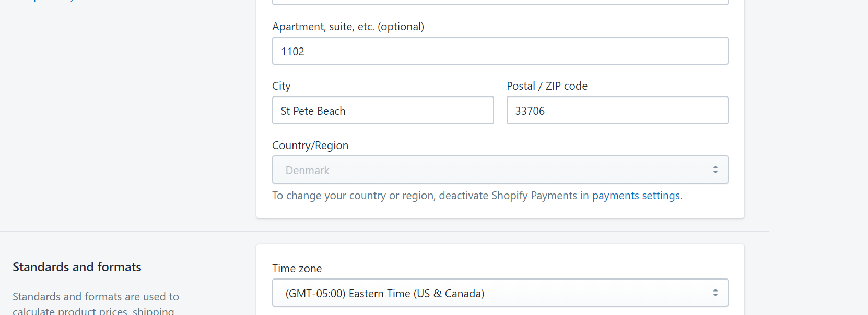Focus the Apartment, suite field containing 1102
This screenshot has height=315, width=868.
pyautogui.click(x=500, y=51)
